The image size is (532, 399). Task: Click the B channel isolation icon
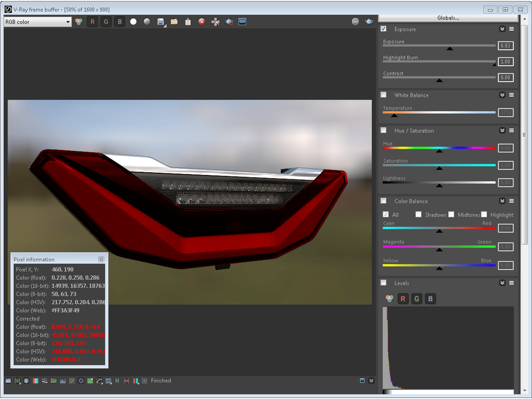(118, 22)
